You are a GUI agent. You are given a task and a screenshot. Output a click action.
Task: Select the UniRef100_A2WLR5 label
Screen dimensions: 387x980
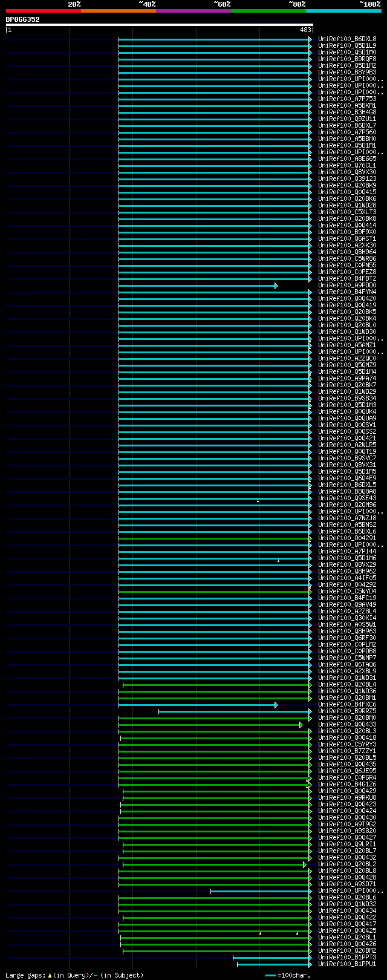pyautogui.click(x=347, y=445)
